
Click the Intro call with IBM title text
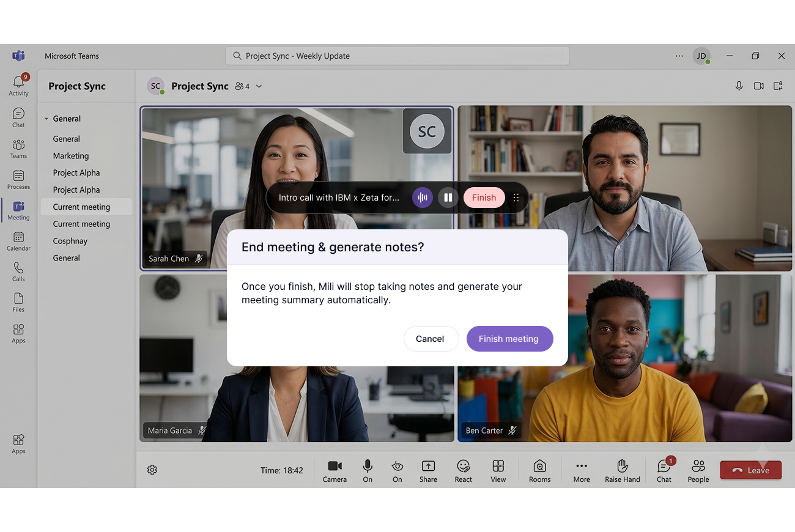point(339,198)
